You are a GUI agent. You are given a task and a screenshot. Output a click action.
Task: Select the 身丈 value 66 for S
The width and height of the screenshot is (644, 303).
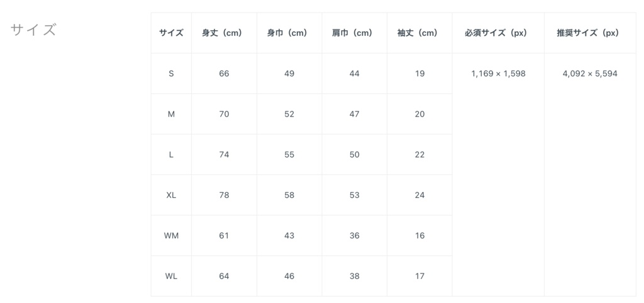[x=224, y=74]
